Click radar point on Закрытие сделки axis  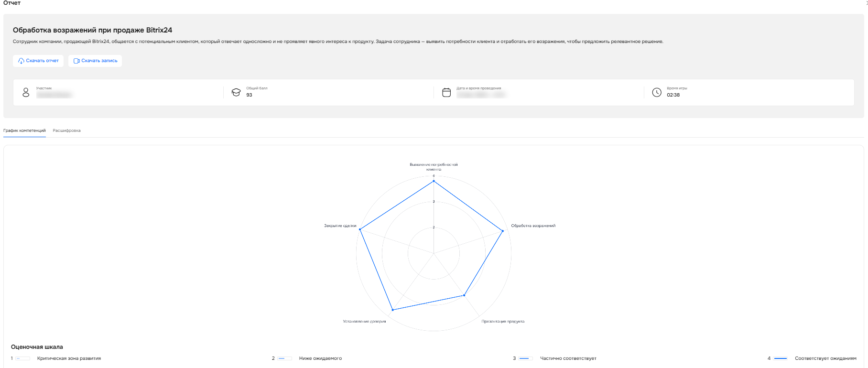(360, 229)
